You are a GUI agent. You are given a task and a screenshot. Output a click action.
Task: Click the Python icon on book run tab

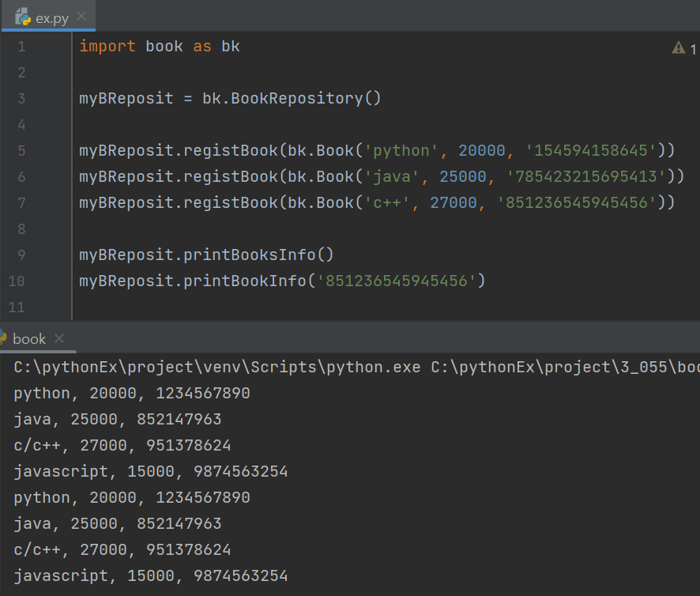[2, 338]
